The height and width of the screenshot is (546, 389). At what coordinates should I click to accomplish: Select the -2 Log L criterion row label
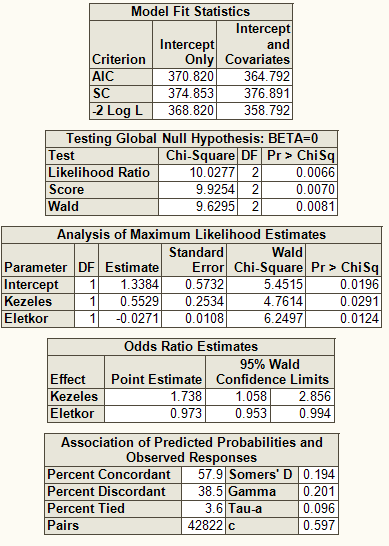117,110
